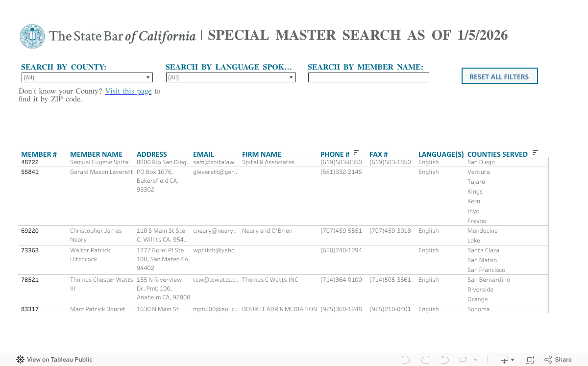Open View on Tableau Public
Screen dimensions: 588x366
pos(54,360)
